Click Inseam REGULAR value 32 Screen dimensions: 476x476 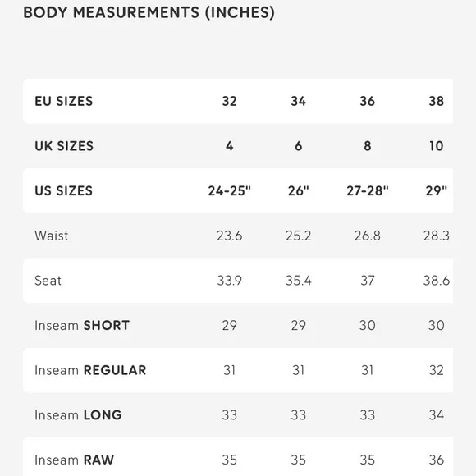point(437,370)
